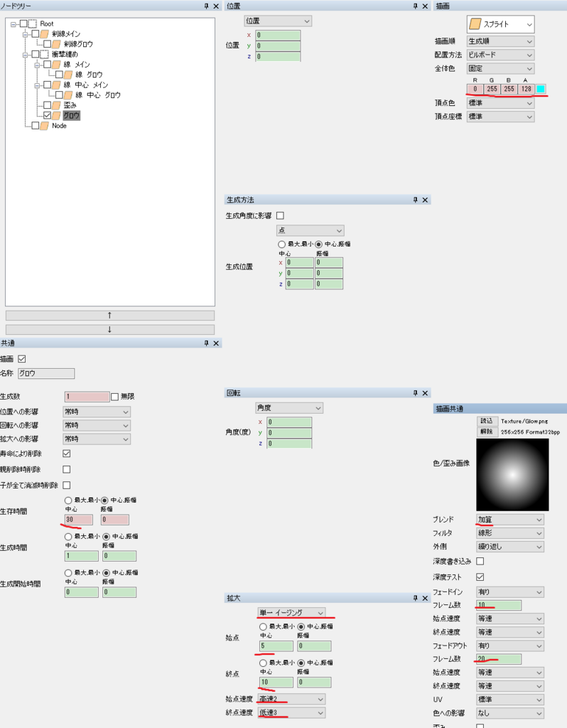Toggle visibility checkbox of 剣線メイン node
The height and width of the screenshot is (728, 567).
pyautogui.click(x=36, y=34)
